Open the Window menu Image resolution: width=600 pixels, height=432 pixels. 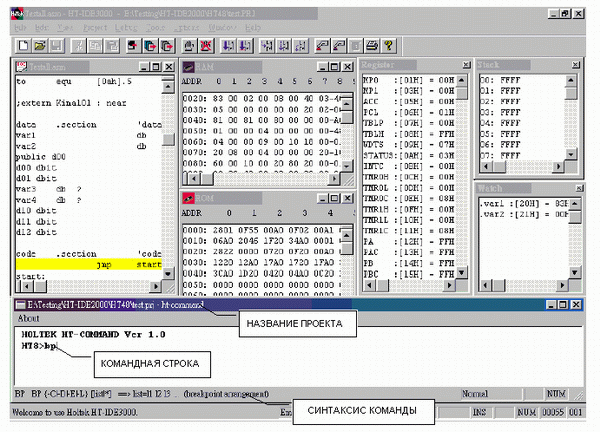click(222, 28)
